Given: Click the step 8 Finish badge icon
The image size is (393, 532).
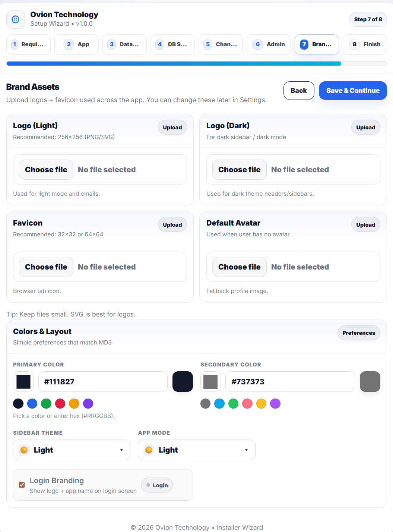Looking at the screenshot, I should tap(355, 44).
